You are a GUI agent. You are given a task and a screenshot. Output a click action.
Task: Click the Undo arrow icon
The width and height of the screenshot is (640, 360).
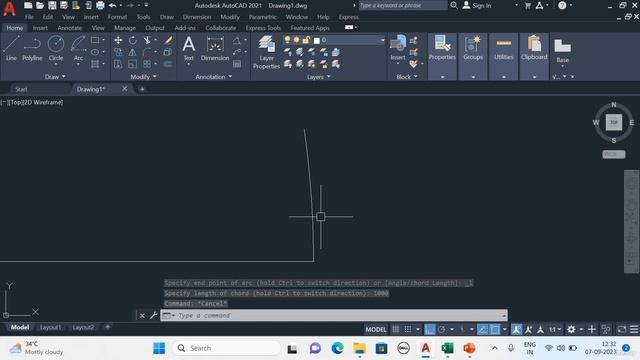click(112, 5)
